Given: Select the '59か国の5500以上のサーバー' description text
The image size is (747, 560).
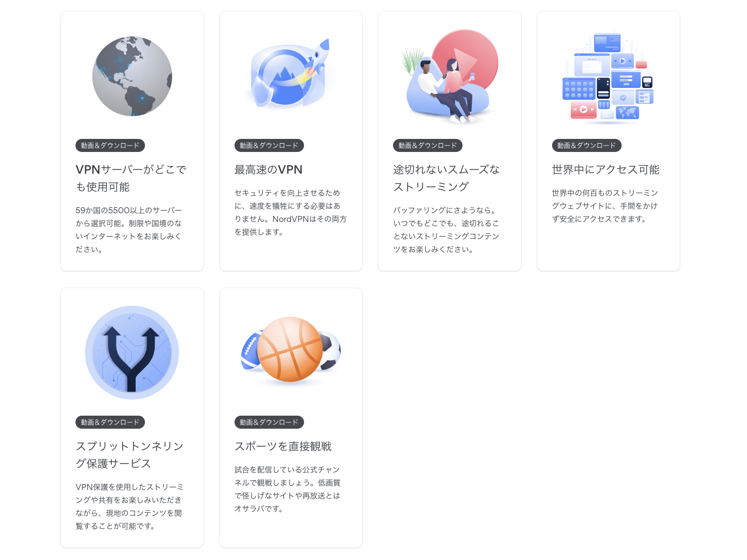Looking at the screenshot, I should pyautogui.click(x=129, y=230).
